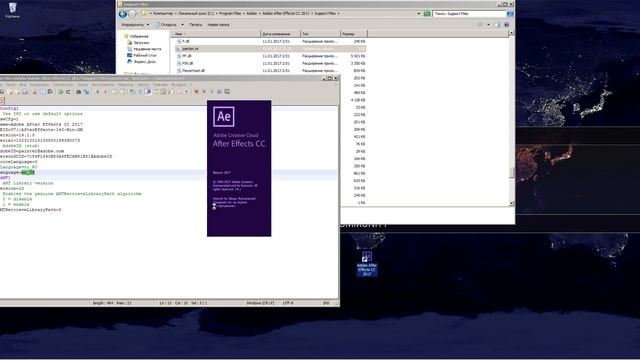Screen dimensions: 640x360
Task: Toggle Show All Characters icon
Action: pos(140,92)
